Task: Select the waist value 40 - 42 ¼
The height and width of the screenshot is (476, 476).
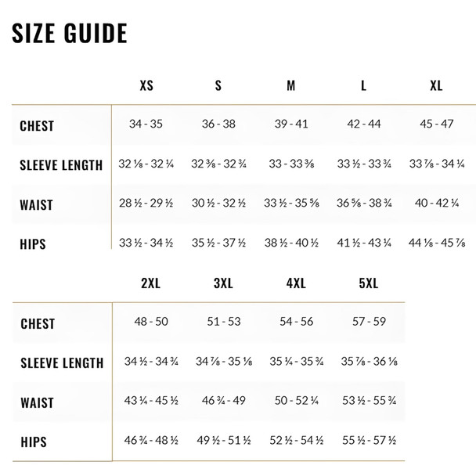Action: click(x=436, y=203)
